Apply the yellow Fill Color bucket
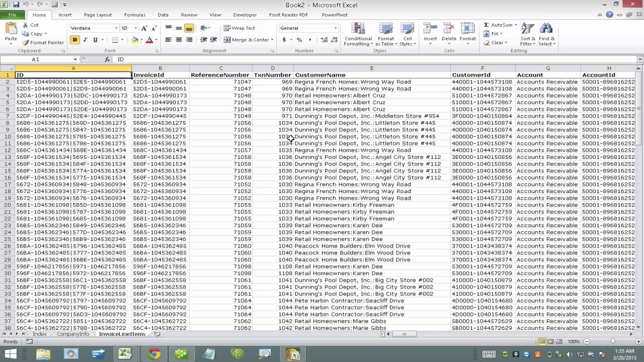This screenshot has width=644, height=362. click(134, 40)
